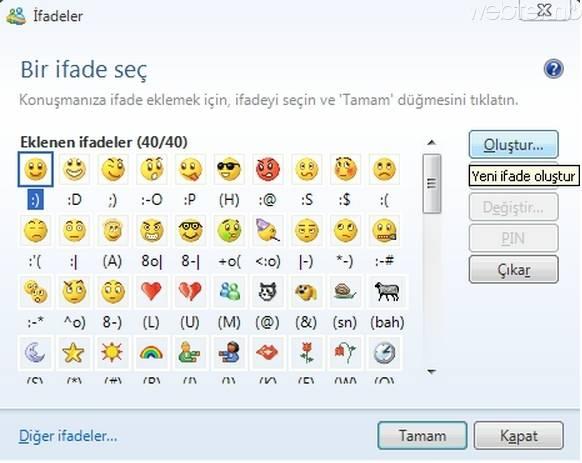582x463 pixels.
Task: Select the broken heart (U) emoticon
Action: [190, 291]
